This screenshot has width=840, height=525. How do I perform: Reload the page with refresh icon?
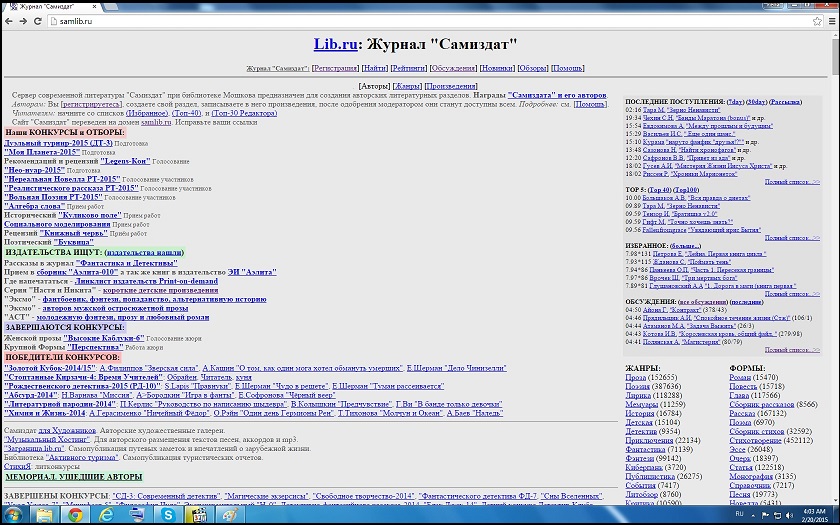pos(39,20)
